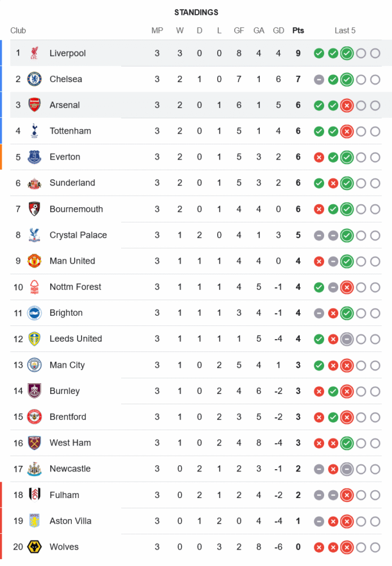Click Chelsea's first draw result icon
The height and width of the screenshot is (566, 392).
319,79
